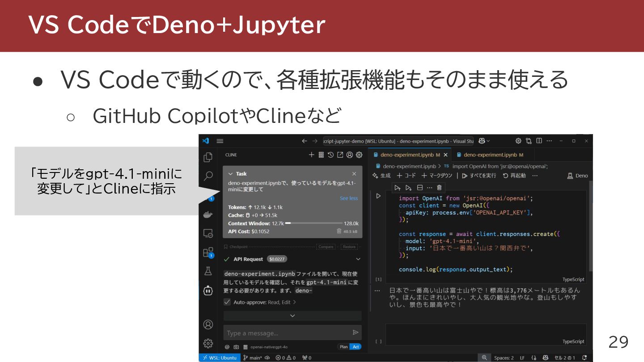Send message in Cline chat
Image resolution: width=644 pixels, height=362 pixels.
coord(356,333)
